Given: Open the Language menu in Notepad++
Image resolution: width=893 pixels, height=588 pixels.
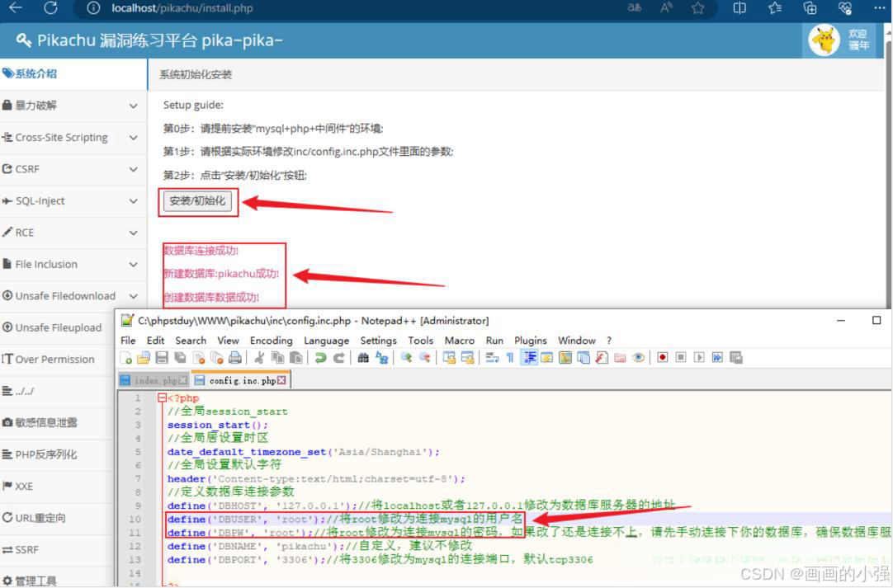Looking at the screenshot, I should 326,341.
